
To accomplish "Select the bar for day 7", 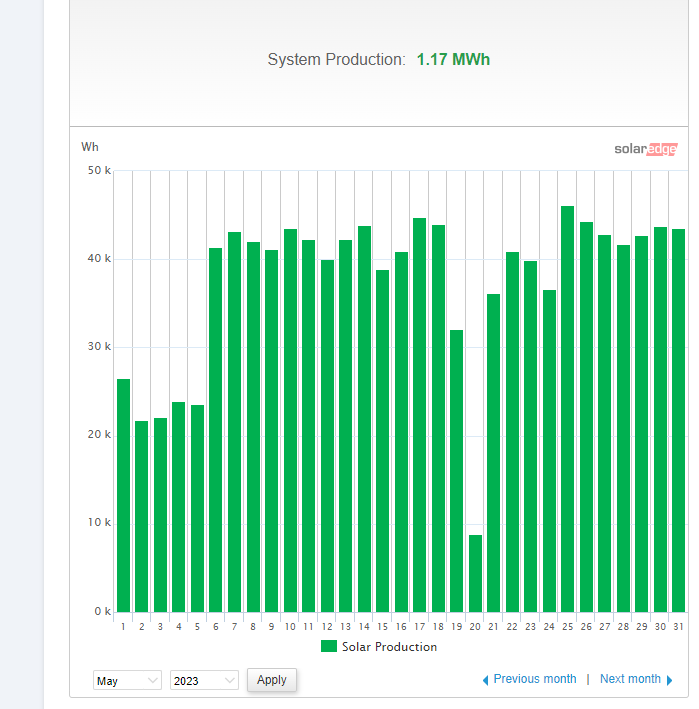I will pyautogui.click(x=235, y=422).
